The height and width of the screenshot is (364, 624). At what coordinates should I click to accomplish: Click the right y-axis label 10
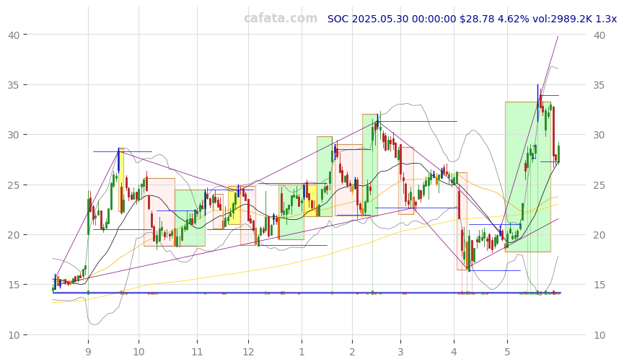(599, 335)
